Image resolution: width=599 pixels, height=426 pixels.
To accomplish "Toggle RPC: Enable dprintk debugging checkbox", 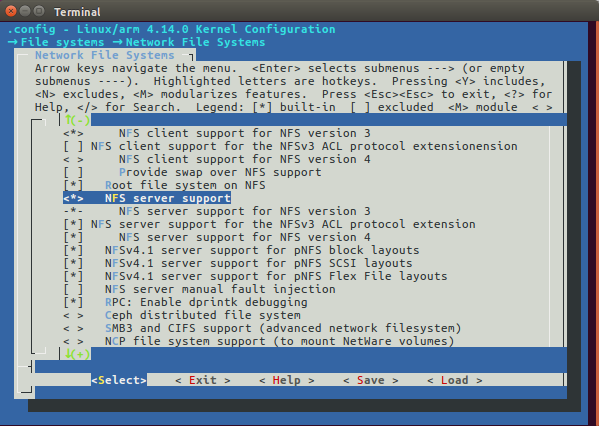I will 73,302.
